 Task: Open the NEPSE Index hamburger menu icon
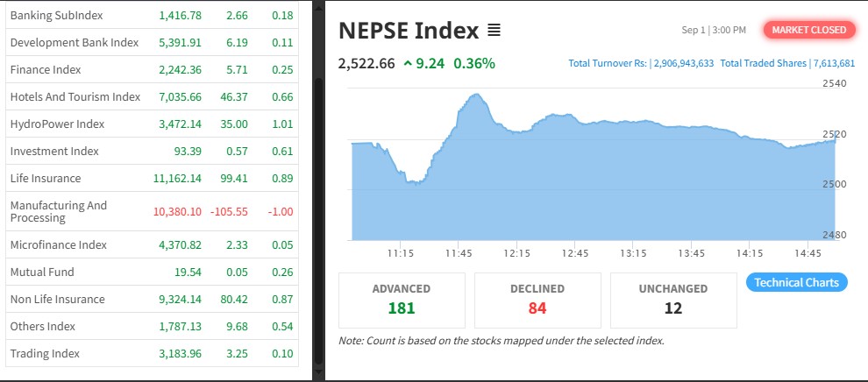pyautogui.click(x=494, y=31)
